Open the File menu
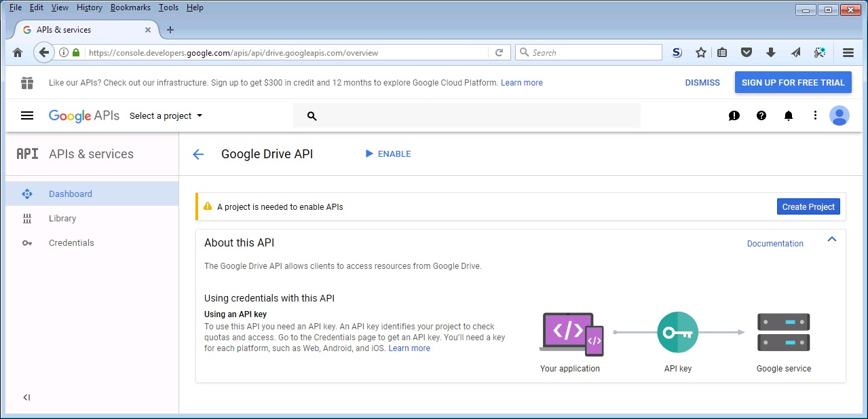The image size is (868, 419). point(16,7)
